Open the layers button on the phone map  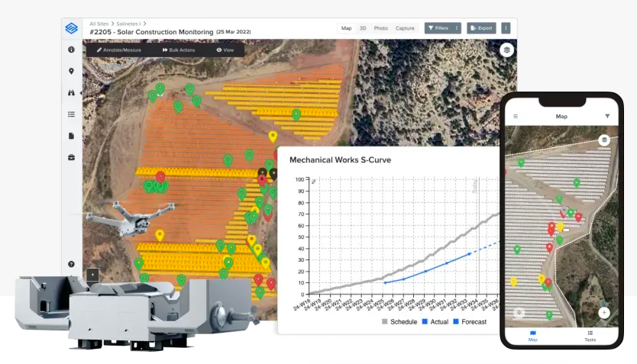coord(604,140)
